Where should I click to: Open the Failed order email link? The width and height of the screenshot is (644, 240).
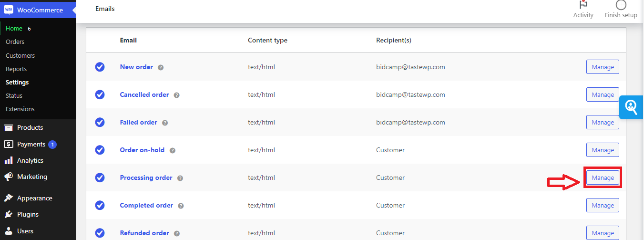pos(138,122)
